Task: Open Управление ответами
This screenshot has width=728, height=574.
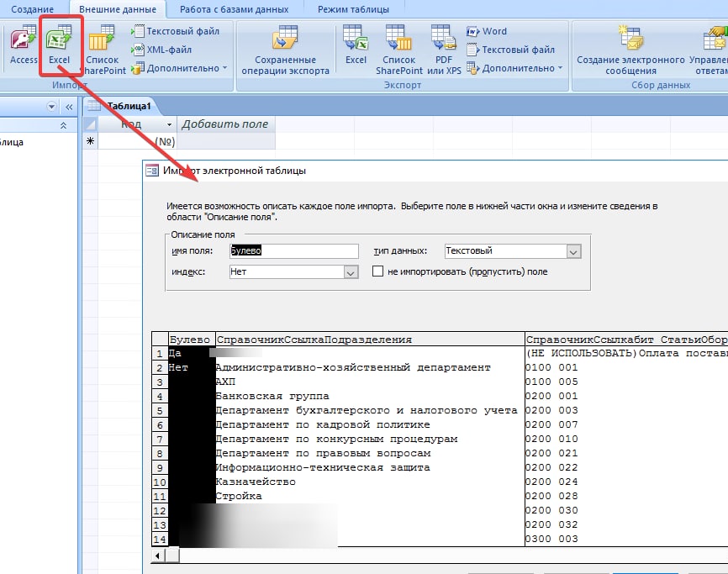Action: (x=710, y=50)
